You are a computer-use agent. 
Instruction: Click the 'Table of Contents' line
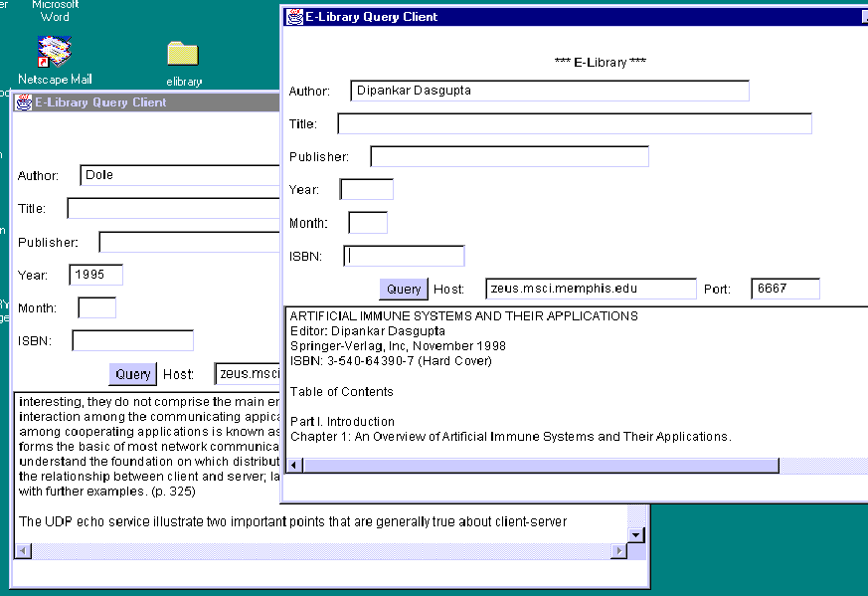pyautogui.click(x=342, y=392)
